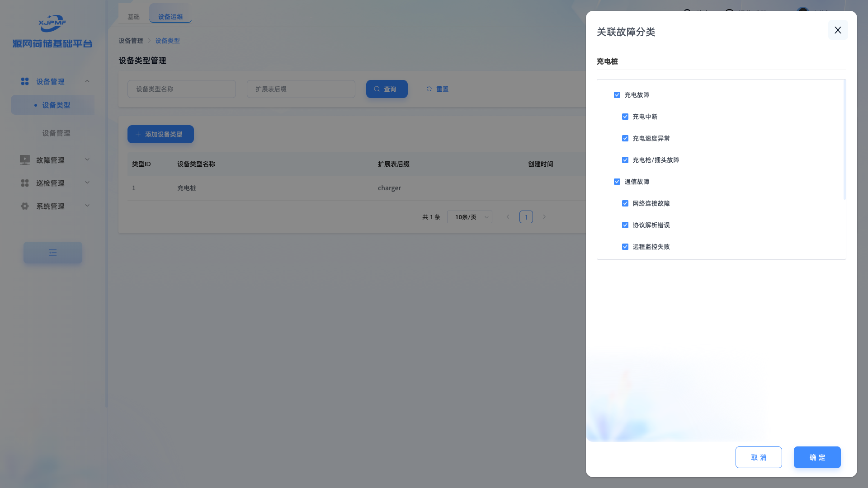
Task: Click the refresh icon beside 重置
Action: point(429,89)
